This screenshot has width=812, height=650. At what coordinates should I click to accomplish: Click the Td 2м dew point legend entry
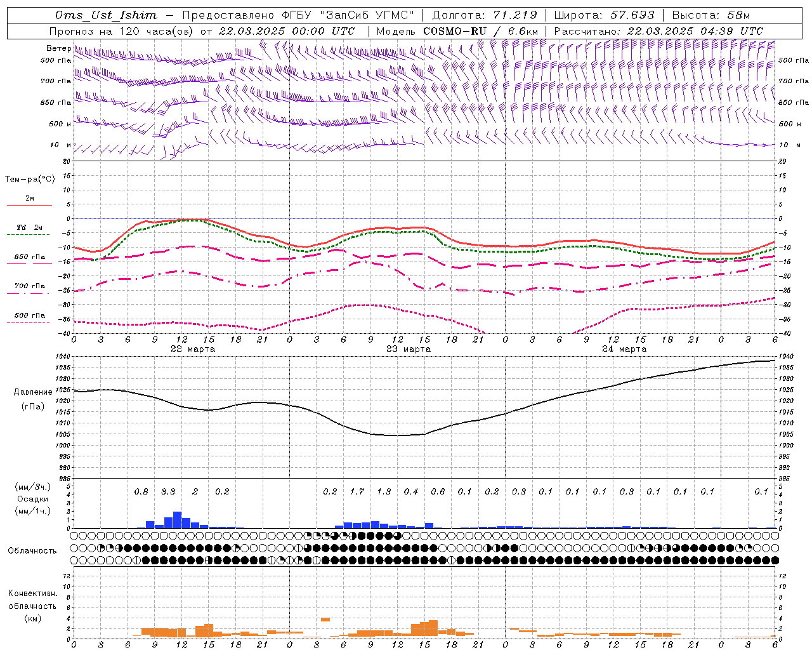[x=29, y=227]
